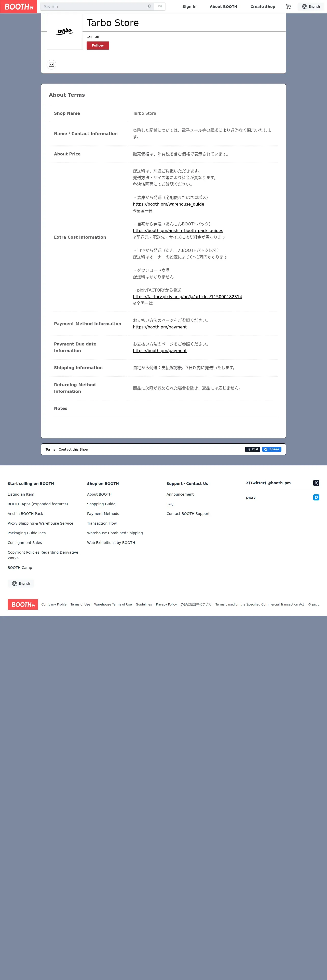
Task: Open About BOOTH in the header
Action: click(x=223, y=6)
